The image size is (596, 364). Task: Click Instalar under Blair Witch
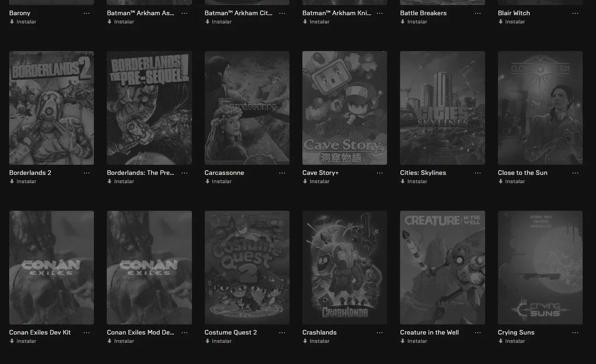tap(511, 22)
